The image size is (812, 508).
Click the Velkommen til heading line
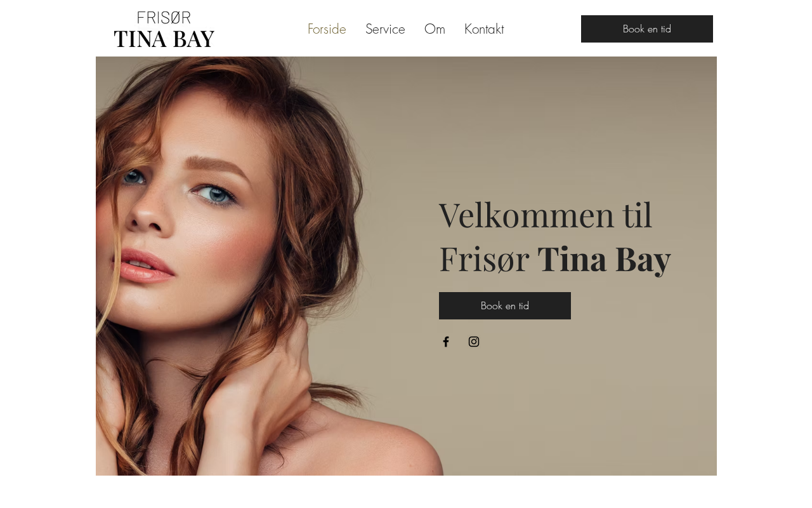[546, 215]
